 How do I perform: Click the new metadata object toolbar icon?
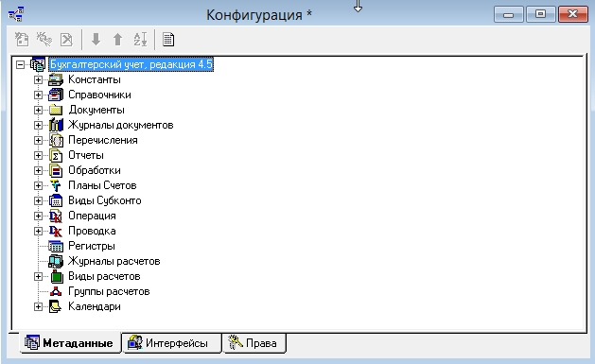(22, 39)
